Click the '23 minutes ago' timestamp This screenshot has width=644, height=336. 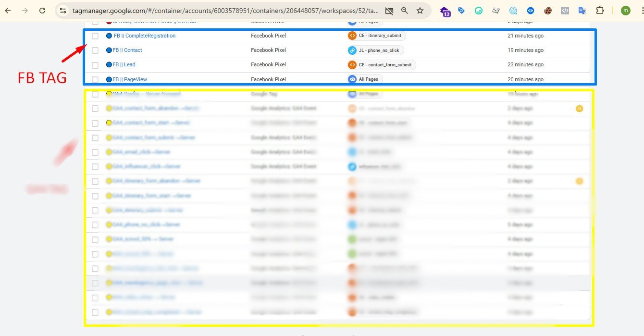pos(526,64)
